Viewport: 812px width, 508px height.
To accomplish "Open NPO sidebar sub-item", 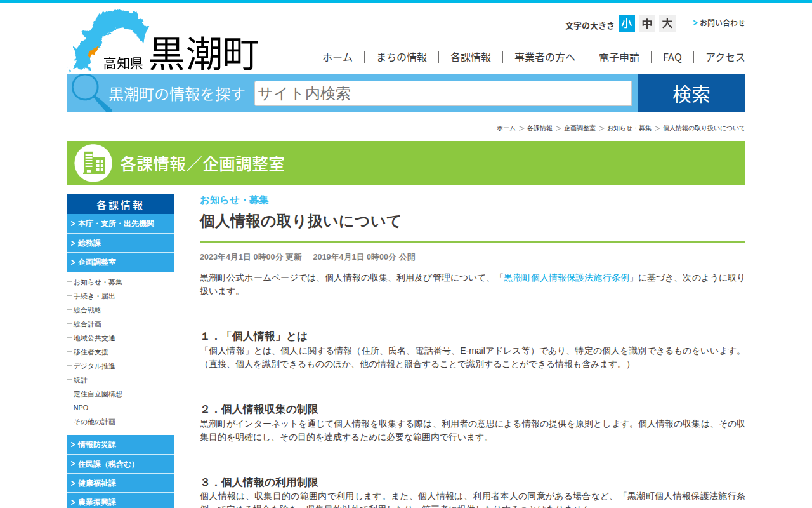I will click(x=81, y=408).
